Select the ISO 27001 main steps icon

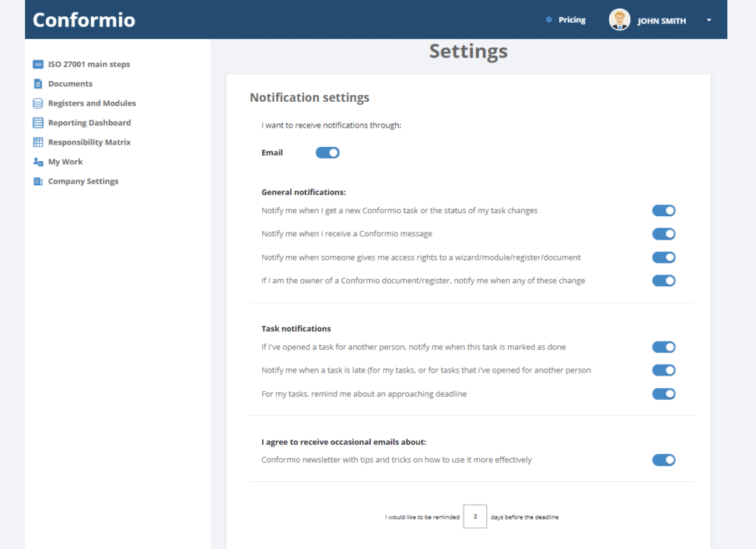pos(38,64)
